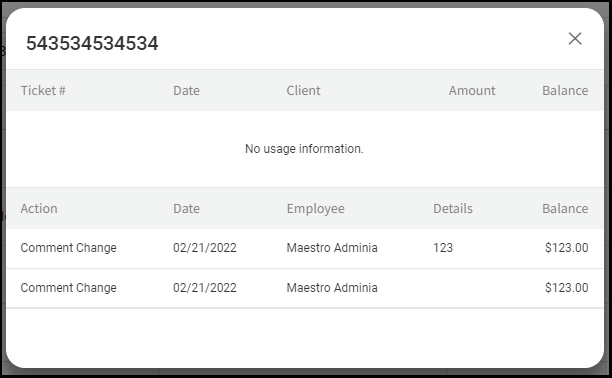The width and height of the screenshot is (612, 378).
Task: Click the Balance header in usage table
Action: pyautogui.click(x=565, y=91)
